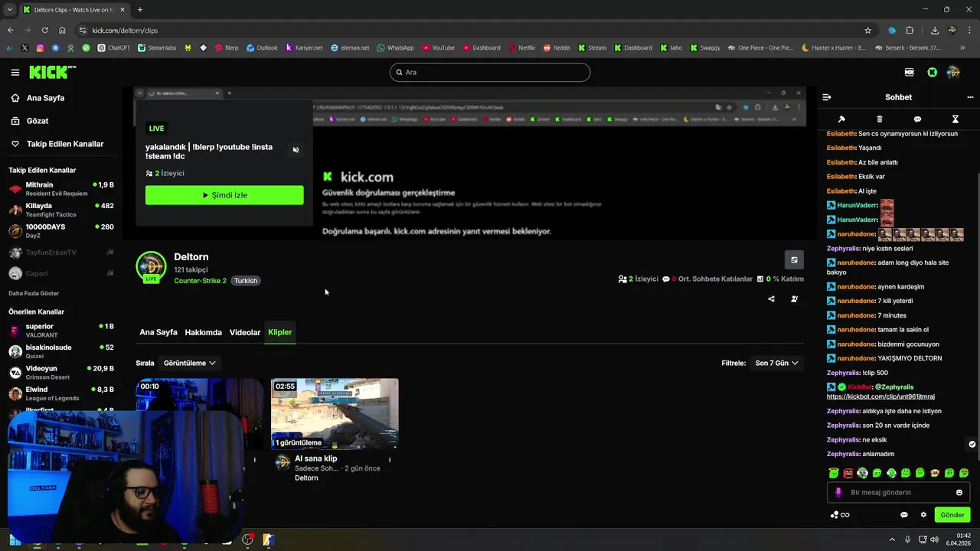
Task: Click the speech bubble icon in chat toolbar
Action: (x=917, y=119)
